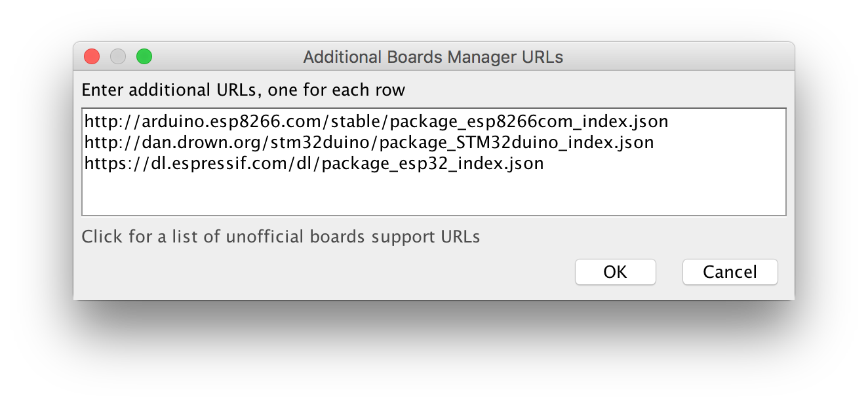Click the dialog title Additional Boards Manager URLs

coord(433,57)
